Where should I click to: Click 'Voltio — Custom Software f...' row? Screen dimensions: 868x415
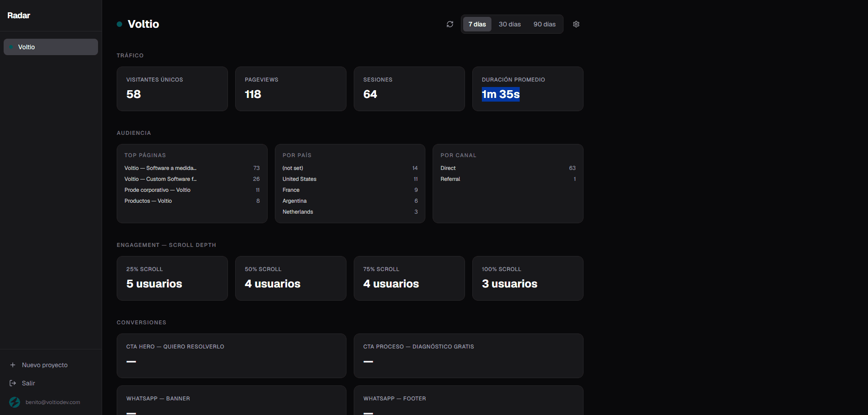click(192, 179)
